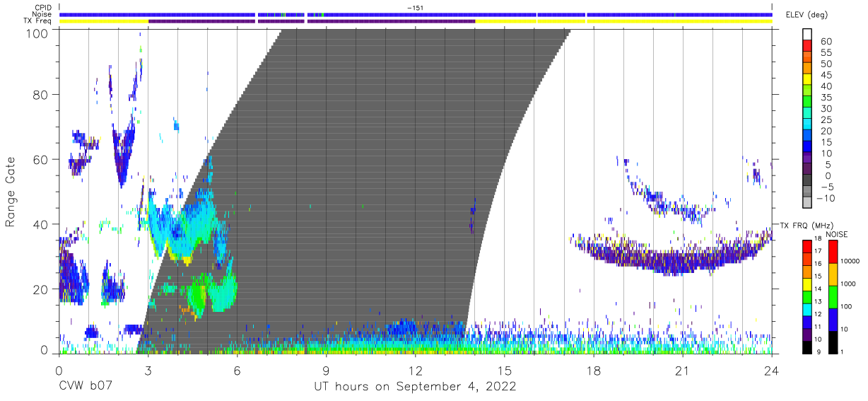Click the 1 tick on noise legend
This screenshot has width=868, height=401.
click(x=843, y=351)
